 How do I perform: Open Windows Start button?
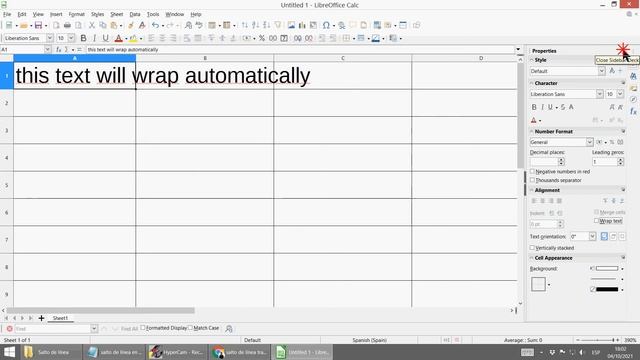[9, 352]
